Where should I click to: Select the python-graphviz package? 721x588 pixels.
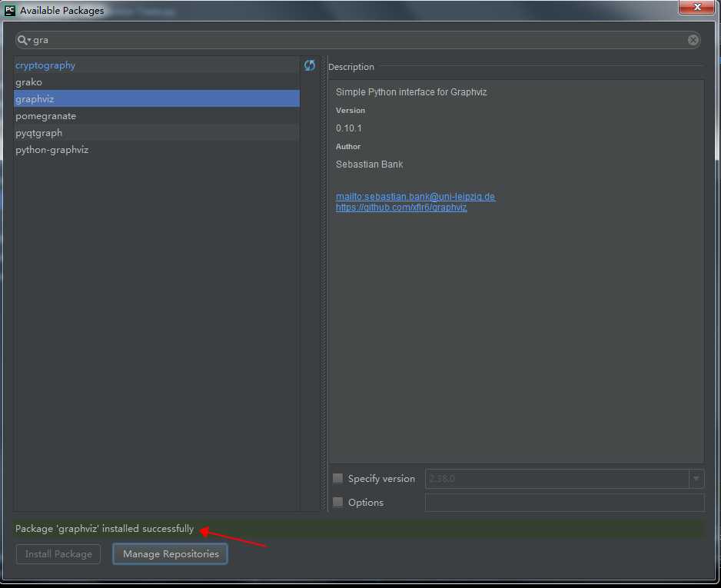(157, 150)
